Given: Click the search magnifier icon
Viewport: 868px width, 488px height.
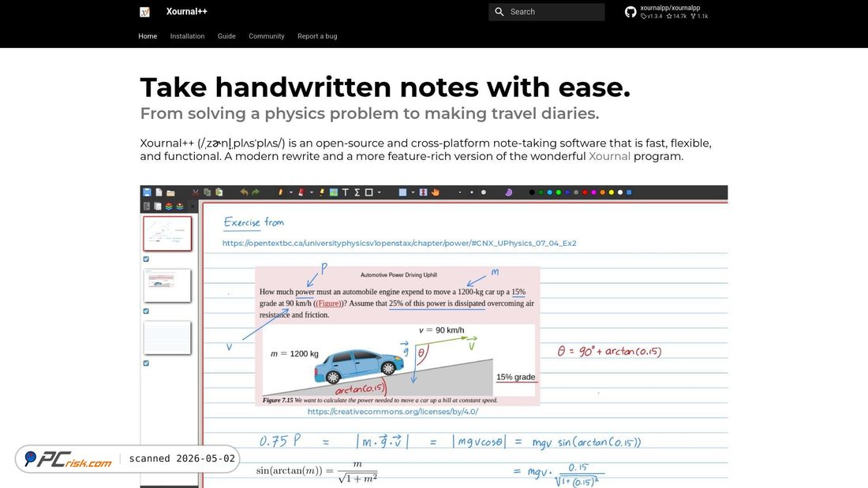Looking at the screenshot, I should click(499, 12).
